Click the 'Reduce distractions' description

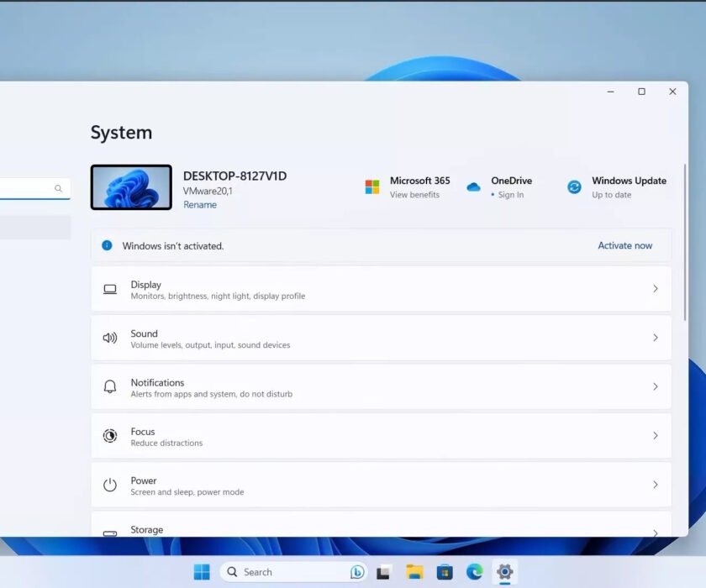click(166, 444)
